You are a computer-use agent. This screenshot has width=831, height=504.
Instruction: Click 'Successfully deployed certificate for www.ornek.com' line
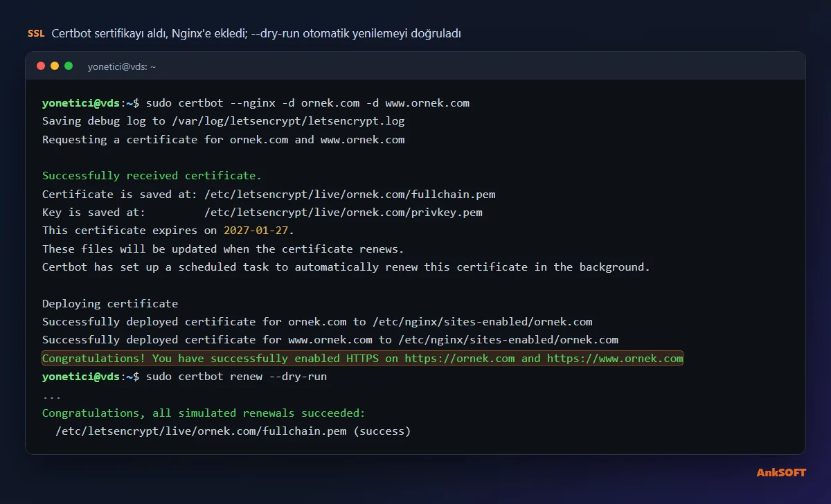[x=330, y=339]
